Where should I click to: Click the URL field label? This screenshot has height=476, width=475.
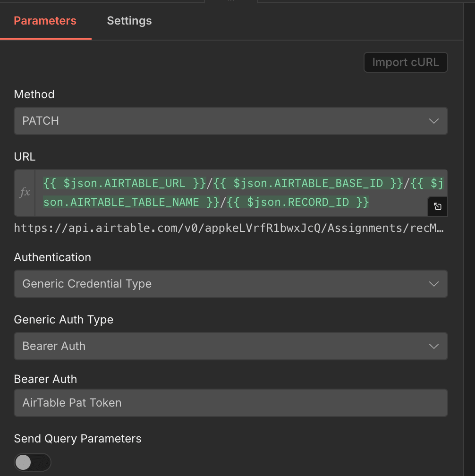[x=25, y=157]
